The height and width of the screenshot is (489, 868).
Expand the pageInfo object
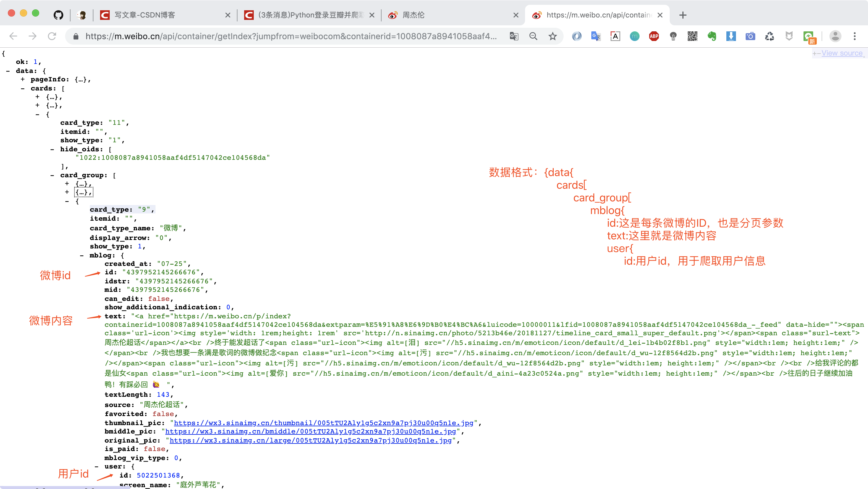(23, 79)
